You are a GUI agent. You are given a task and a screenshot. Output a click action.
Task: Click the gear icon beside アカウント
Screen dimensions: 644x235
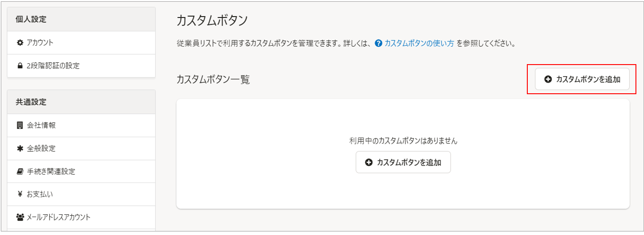pos(20,43)
